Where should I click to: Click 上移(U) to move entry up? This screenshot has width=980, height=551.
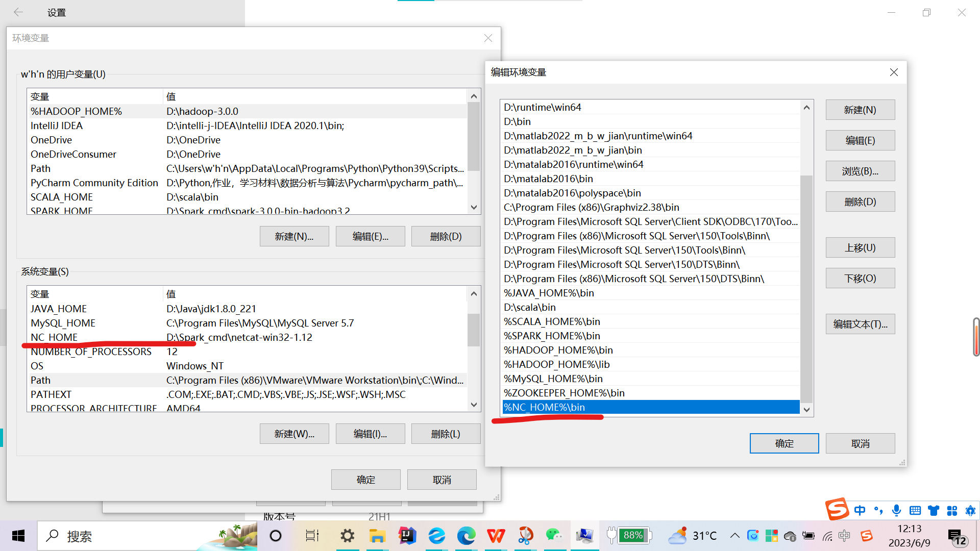point(860,247)
